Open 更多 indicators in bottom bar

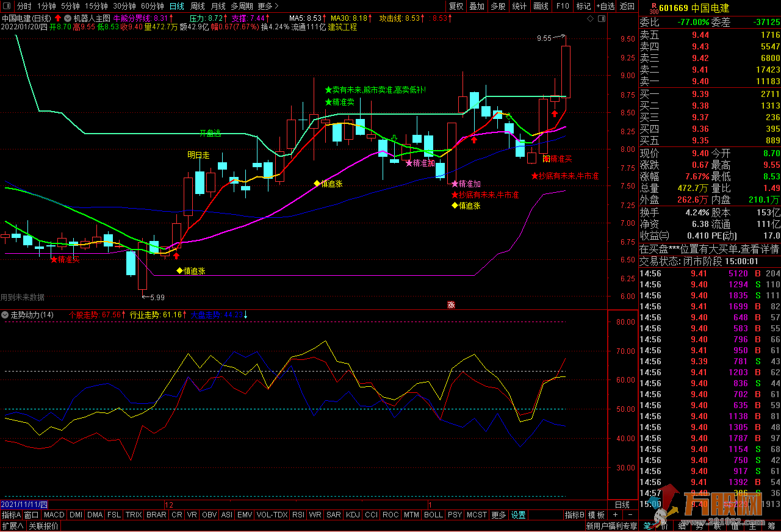[498, 515]
